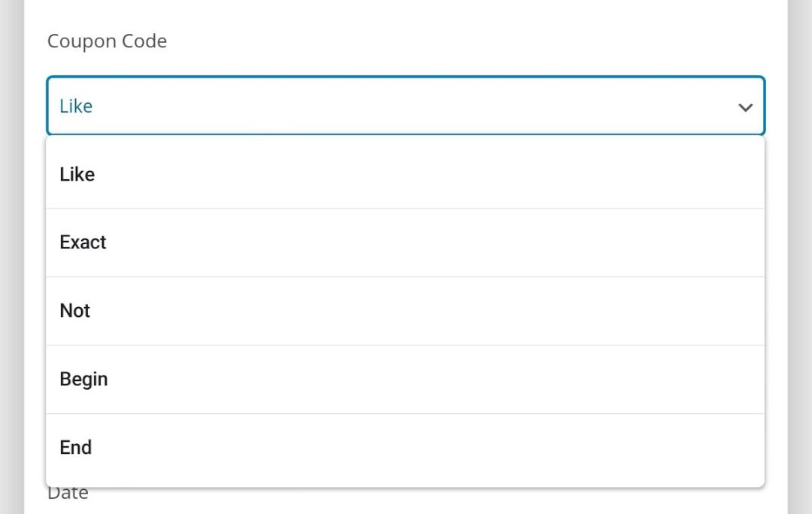The image size is (812, 514).
Task: Click the currently selected Like value
Action: (74, 106)
